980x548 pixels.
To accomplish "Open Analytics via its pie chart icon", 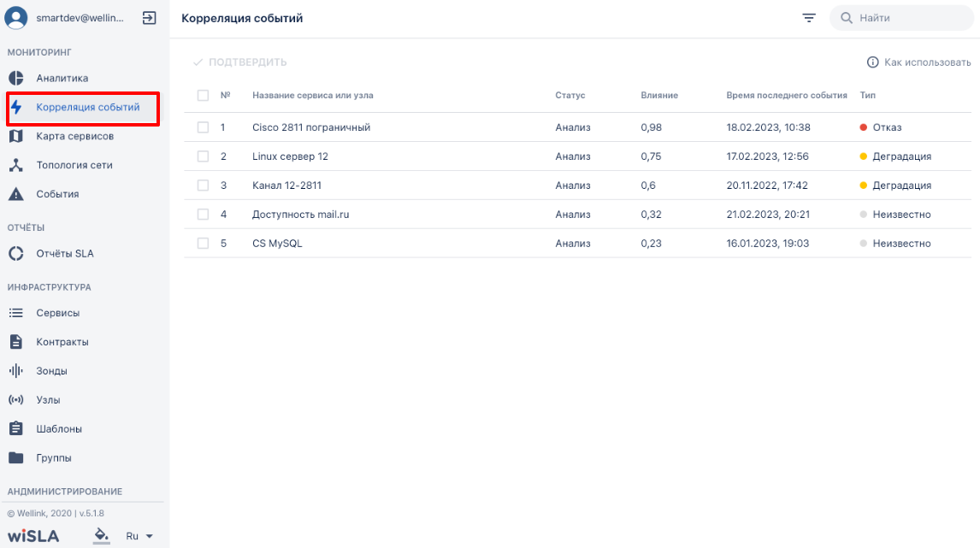I will click(16, 78).
